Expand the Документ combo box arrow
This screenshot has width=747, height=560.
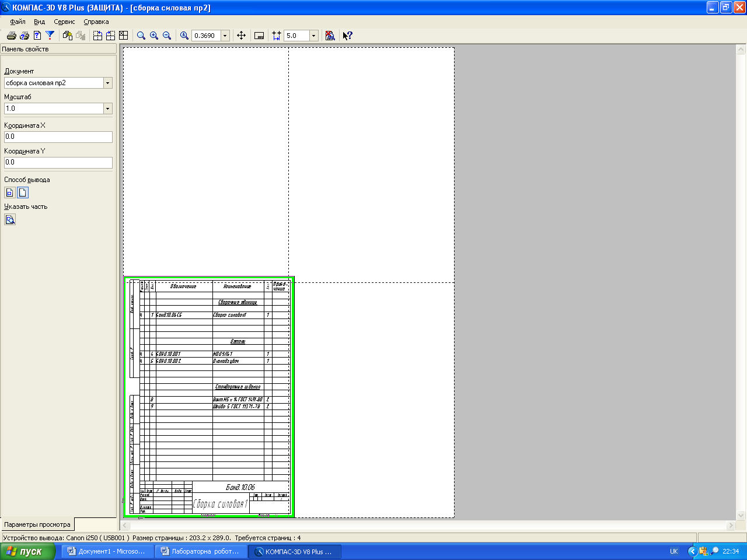coord(107,83)
